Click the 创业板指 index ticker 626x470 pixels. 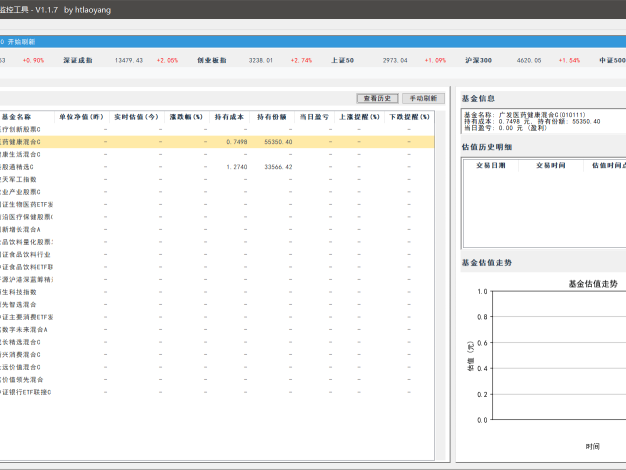[213, 60]
